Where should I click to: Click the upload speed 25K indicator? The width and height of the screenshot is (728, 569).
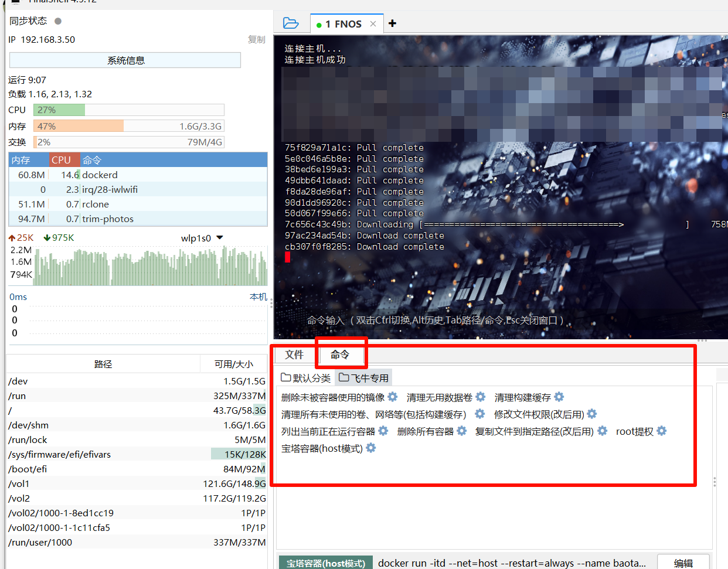coord(21,238)
